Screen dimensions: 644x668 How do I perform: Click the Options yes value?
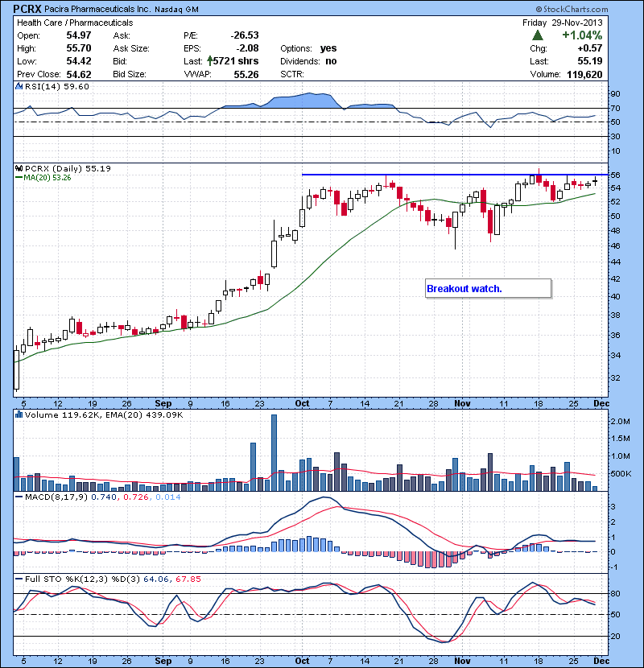tap(328, 48)
